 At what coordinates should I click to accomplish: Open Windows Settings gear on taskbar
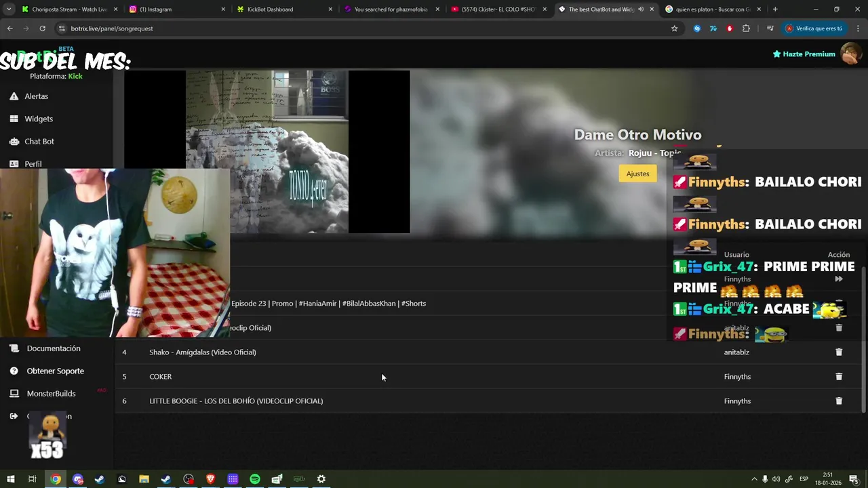321,479
